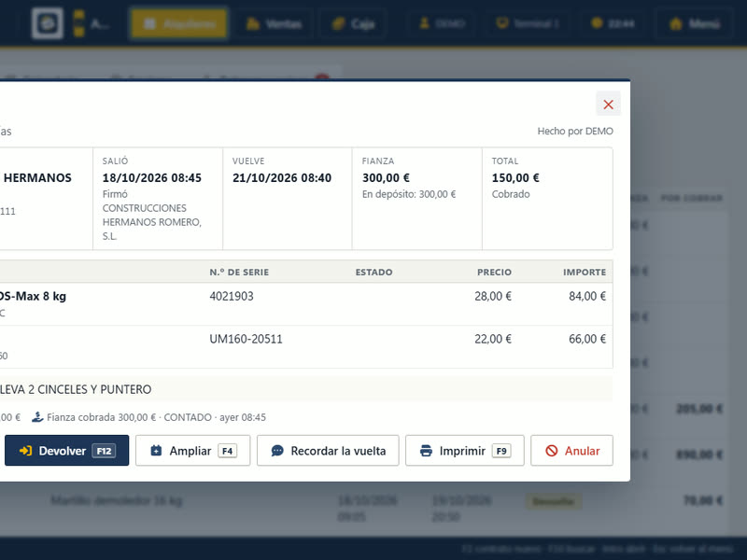This screenshot has width=747, height=560.
Task: Extend the rental with Ampliar
Action: pyautogui.click(x=192, y=451)
